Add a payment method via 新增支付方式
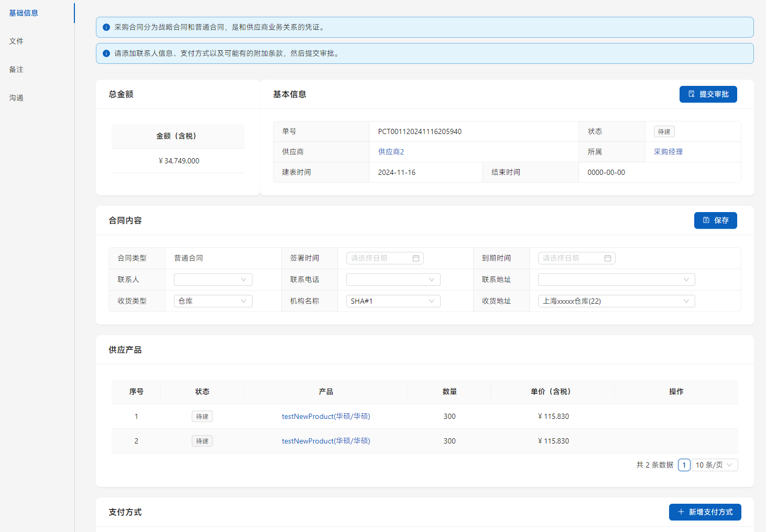Viewport: 766px width, 532px height. [x=705, y=512]
